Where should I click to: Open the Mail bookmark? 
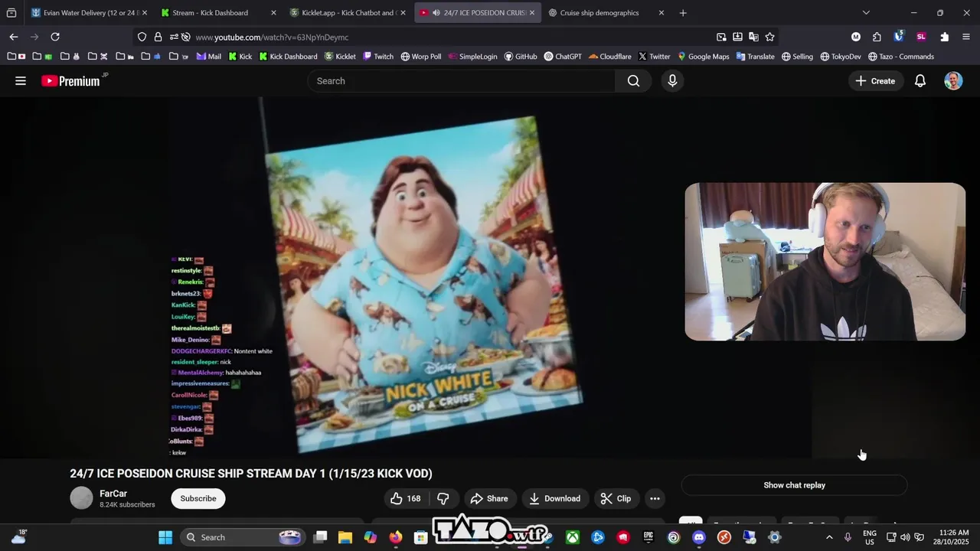coord(208,57)
